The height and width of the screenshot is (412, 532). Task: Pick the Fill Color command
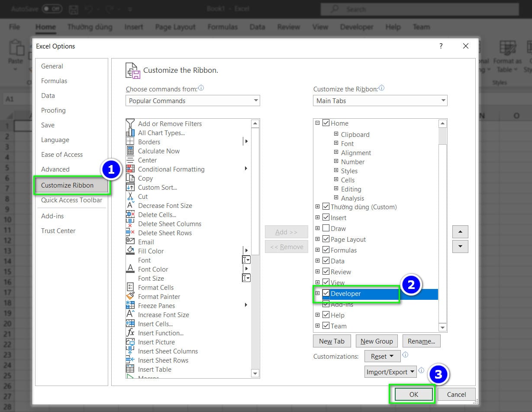pyautogui.click(x=152, y=251)
